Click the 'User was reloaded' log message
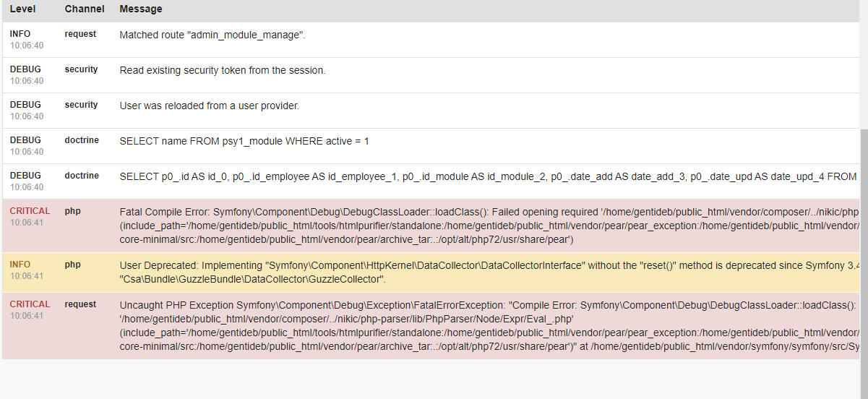Viewport: 868px width, 399px height. pyautogui.click(x=209, y=106)
